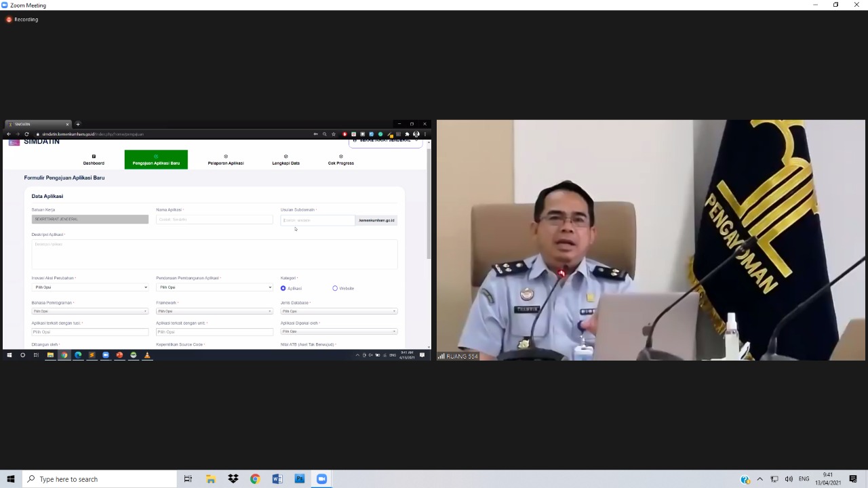This screenshot has width=868, height=488.
Task: Show hidden system tray icons
Action: coord(760,479)
